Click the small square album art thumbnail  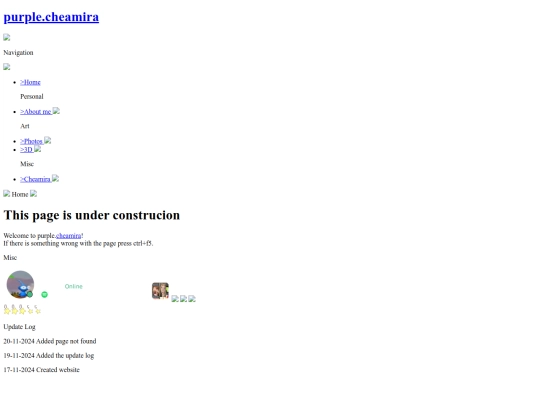pyautogui.click(x=160, y=291)
